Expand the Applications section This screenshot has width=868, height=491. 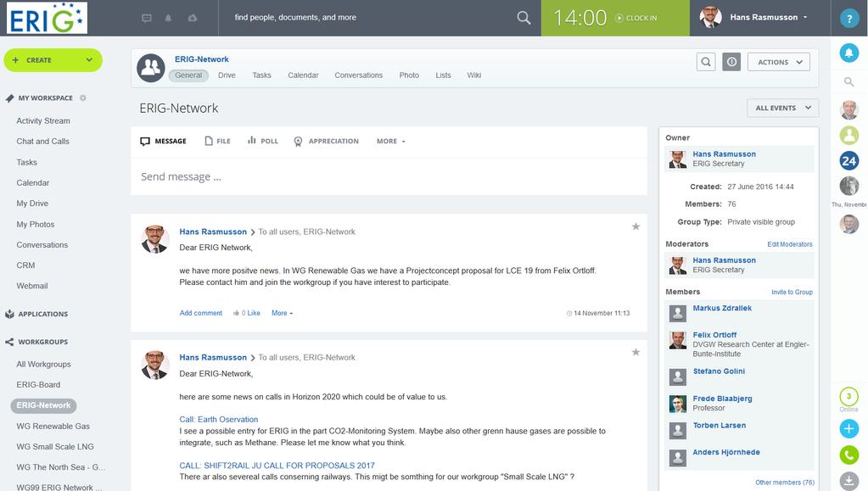tap(42, 314)
